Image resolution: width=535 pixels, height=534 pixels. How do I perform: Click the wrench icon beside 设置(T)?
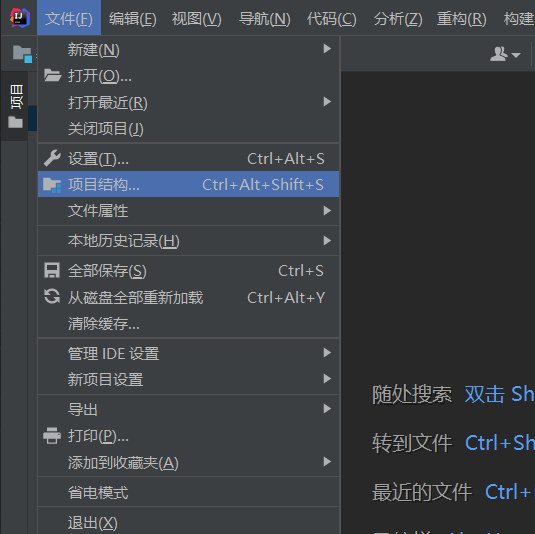(52, 158)
